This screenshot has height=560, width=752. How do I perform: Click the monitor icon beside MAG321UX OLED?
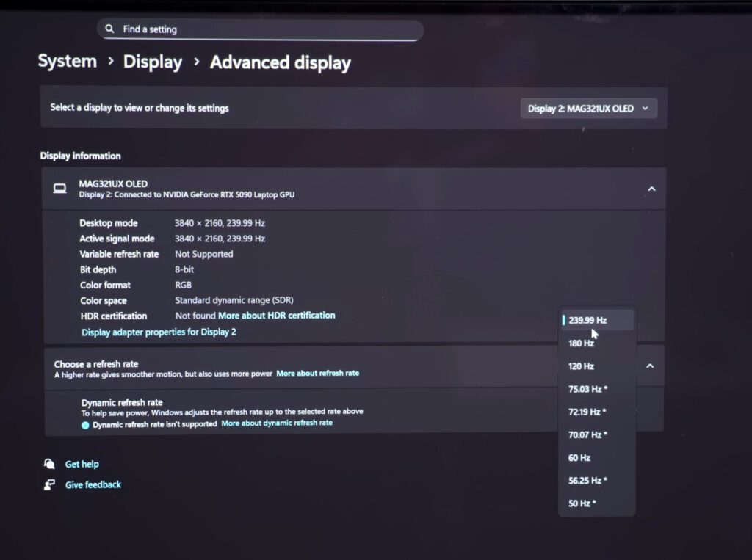pyautogui.click(x=59, y=189)
